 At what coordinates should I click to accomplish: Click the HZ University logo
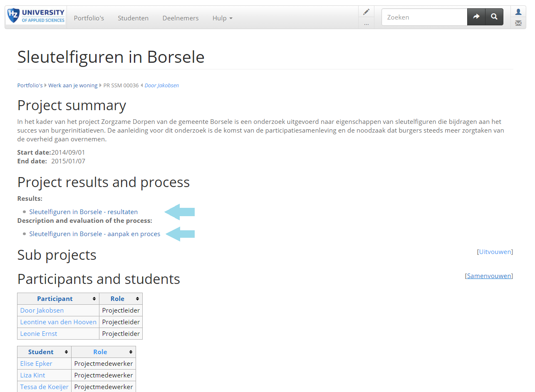point(36,16)
